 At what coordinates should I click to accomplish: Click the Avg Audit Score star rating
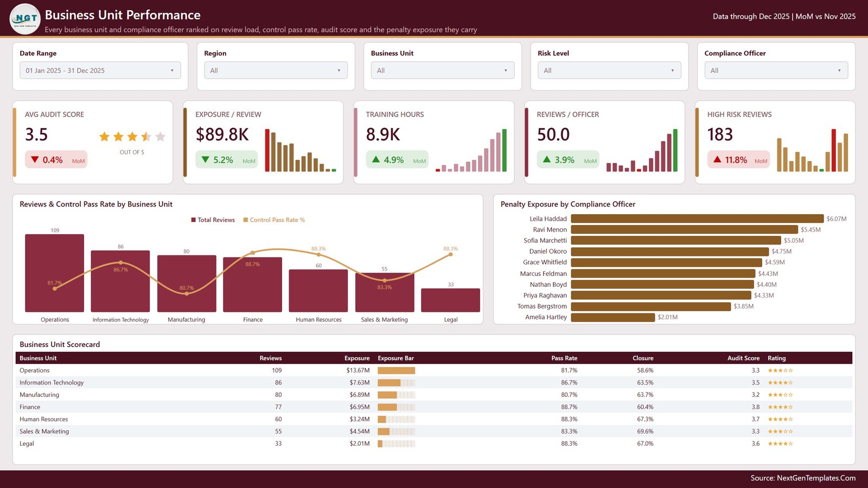click(132, 137)
